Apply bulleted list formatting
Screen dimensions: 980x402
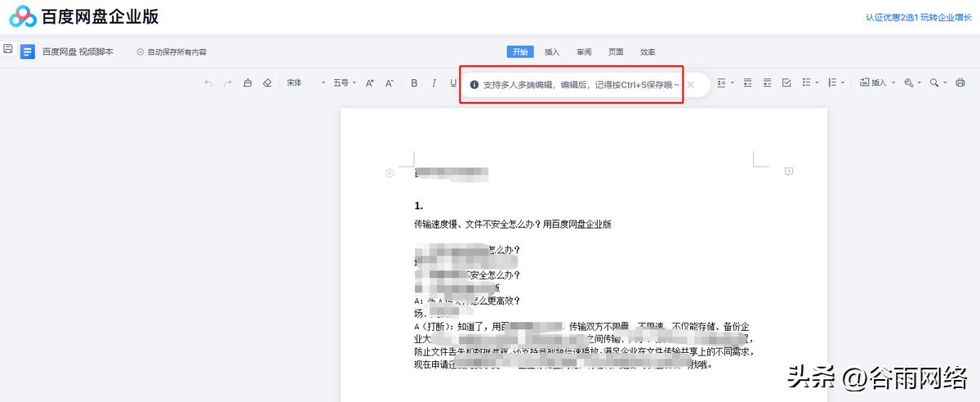[x=806, y=83]
